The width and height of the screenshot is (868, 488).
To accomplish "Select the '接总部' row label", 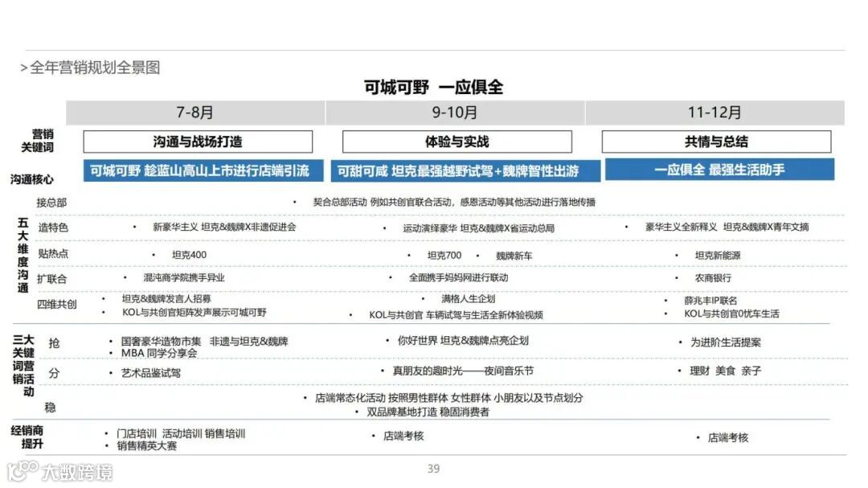I will click(51, 203).
